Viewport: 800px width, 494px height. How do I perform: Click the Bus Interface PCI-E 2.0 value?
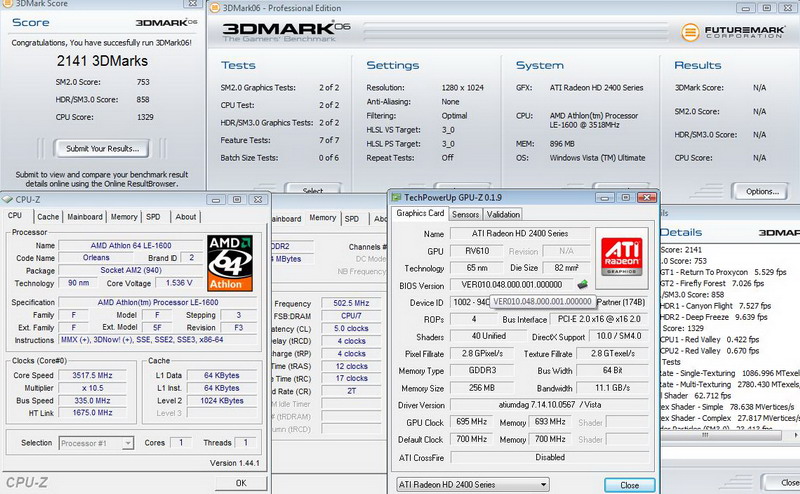599,319
